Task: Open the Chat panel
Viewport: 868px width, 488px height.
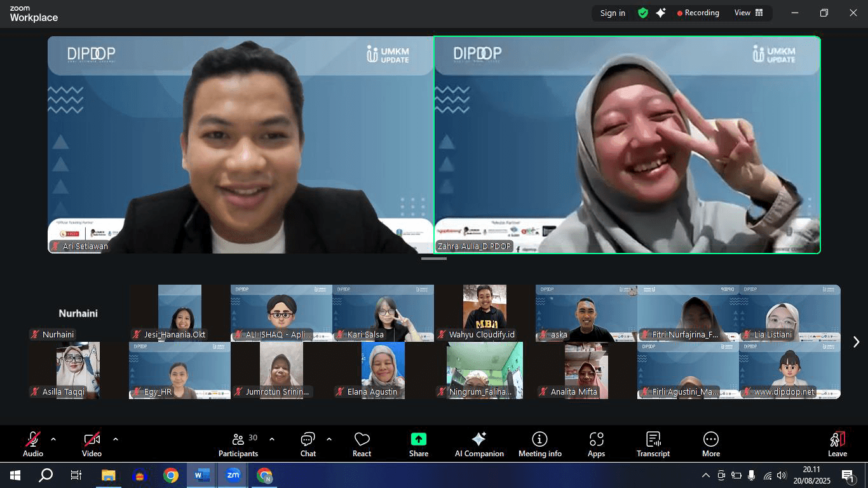Action: coord(308,443)
